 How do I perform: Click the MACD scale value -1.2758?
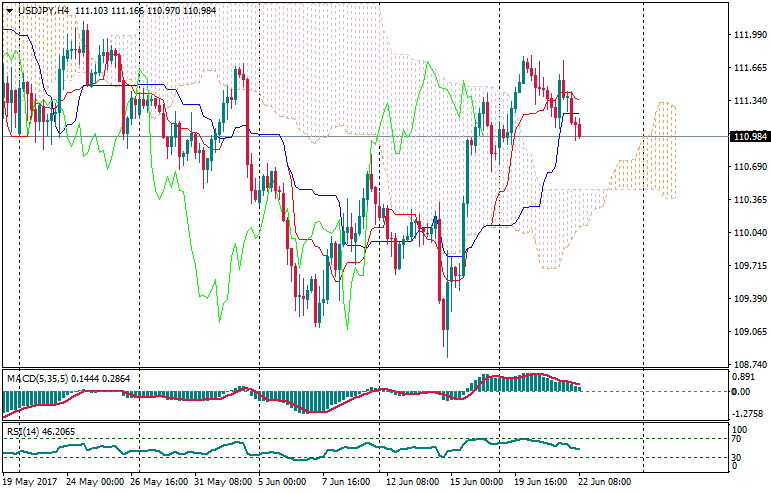tap(746, 412)
